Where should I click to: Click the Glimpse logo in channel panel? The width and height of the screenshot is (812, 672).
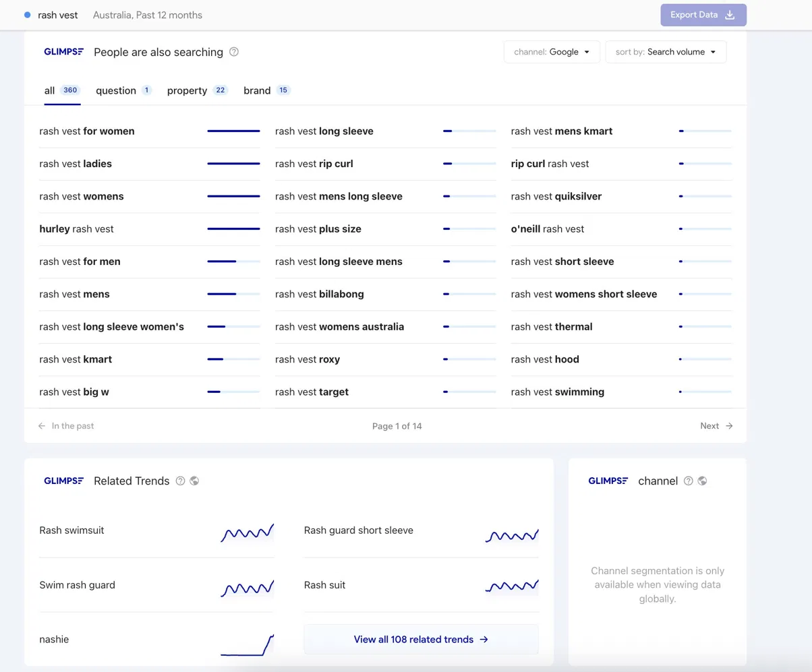(608, 481)
